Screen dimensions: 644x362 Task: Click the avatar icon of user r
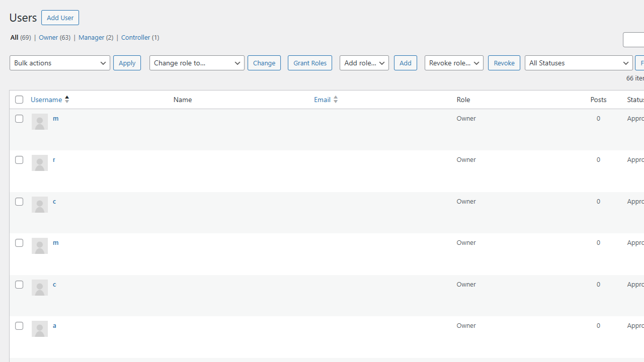click(40, 163)
